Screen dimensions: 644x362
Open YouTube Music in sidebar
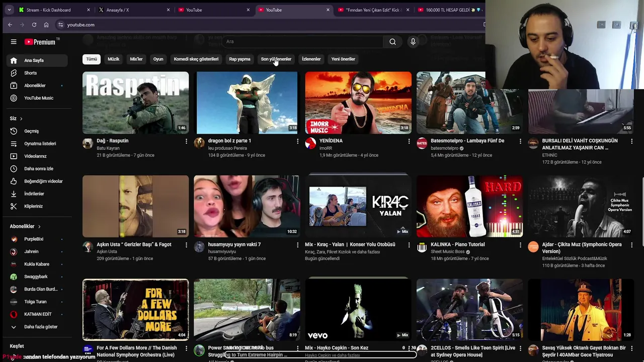(38, 98)
